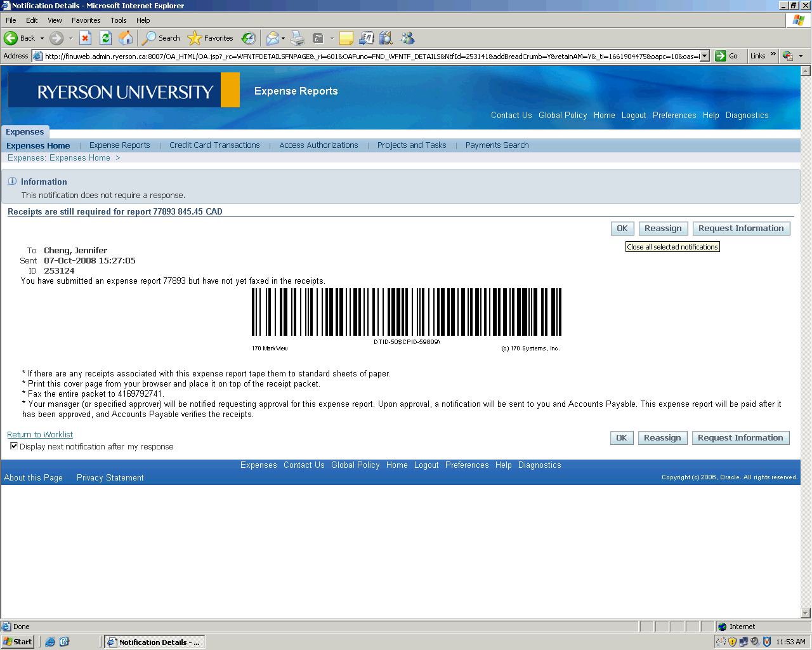Image resolution: width=812 pixels, height=650 pixels.
Task: Toggle Display next notification checkbox
Action: pyautogui.click(x=14, y=446)
